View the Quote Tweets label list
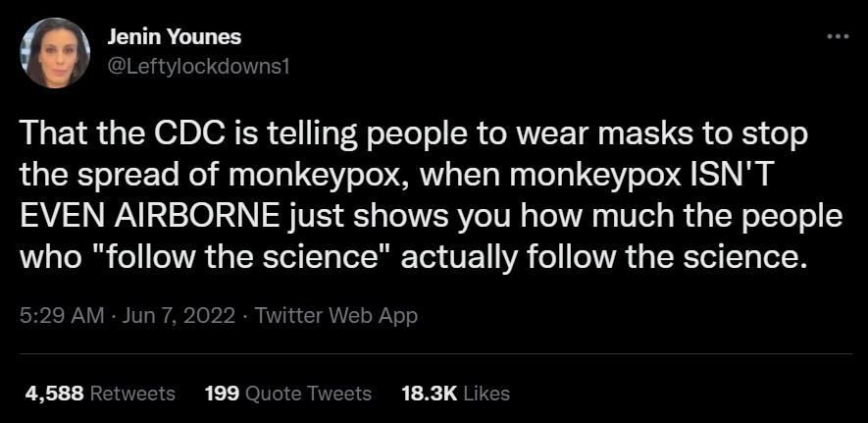The width and height of the screenshot is (868, 423). point(307,394)
